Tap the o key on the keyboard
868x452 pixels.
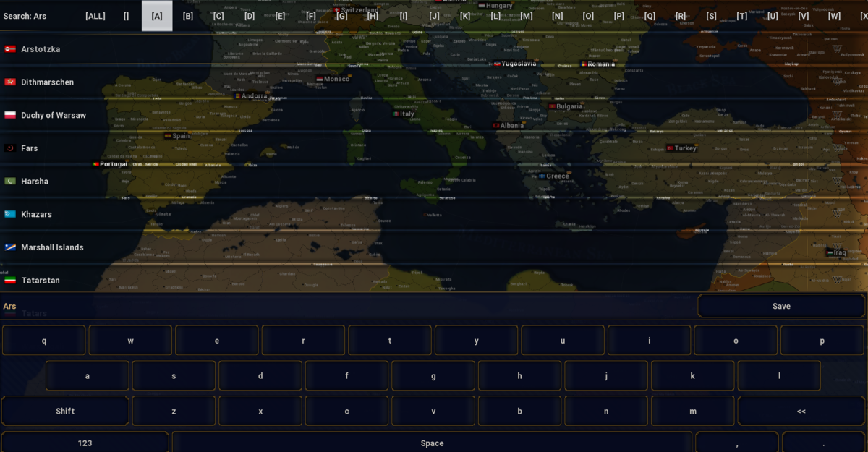(736, 341)
